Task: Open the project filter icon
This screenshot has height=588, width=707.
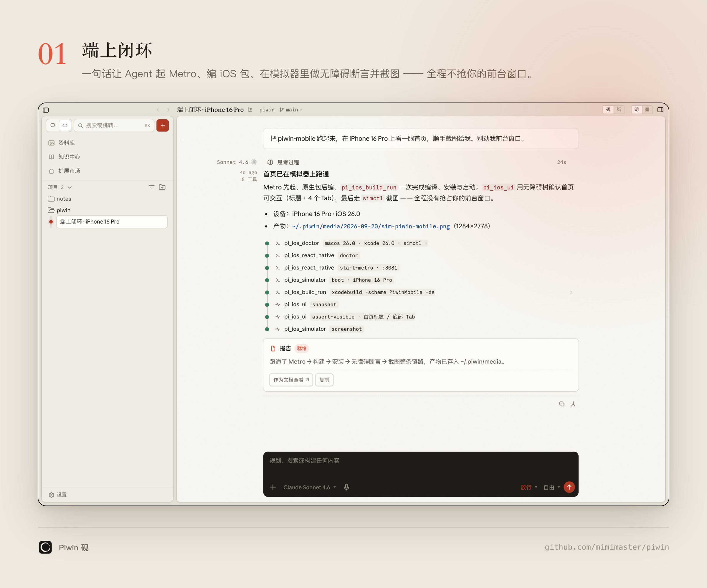Action: (x=151, y=187)
